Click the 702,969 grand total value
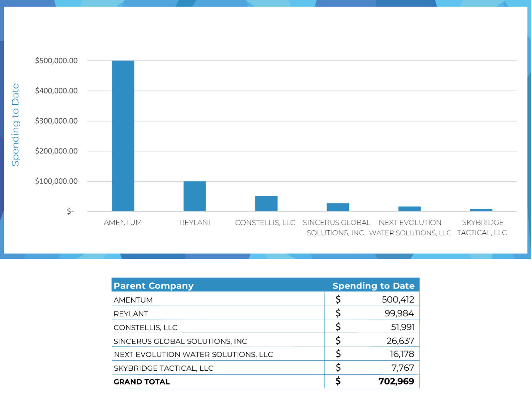 click(396, 381)
